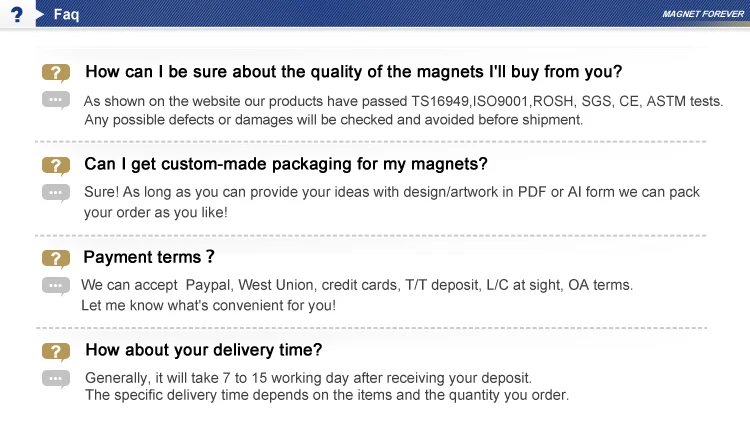Image resolution: width=750 pixels, height=433 pixels.
Task: Open the delivery time question heading
Action: pyautogui.click(x=203, y=350)
